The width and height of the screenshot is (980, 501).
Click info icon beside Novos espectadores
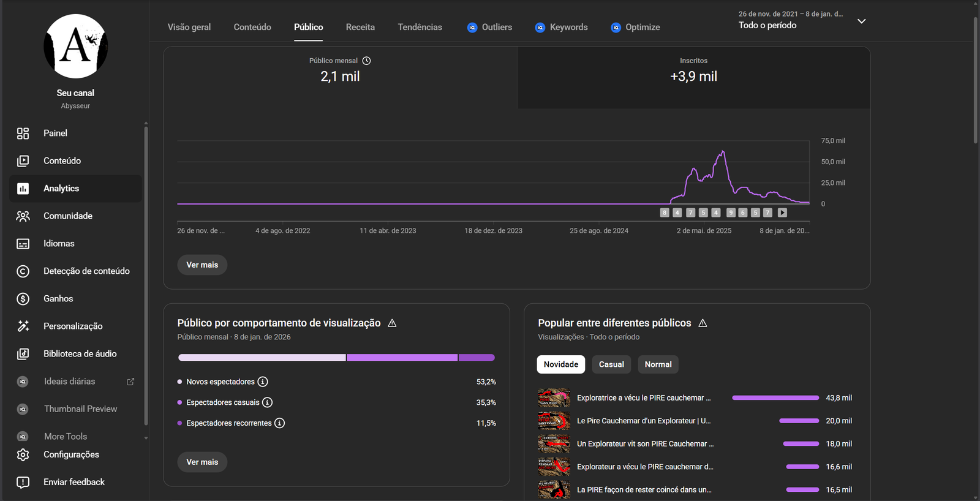263,382
